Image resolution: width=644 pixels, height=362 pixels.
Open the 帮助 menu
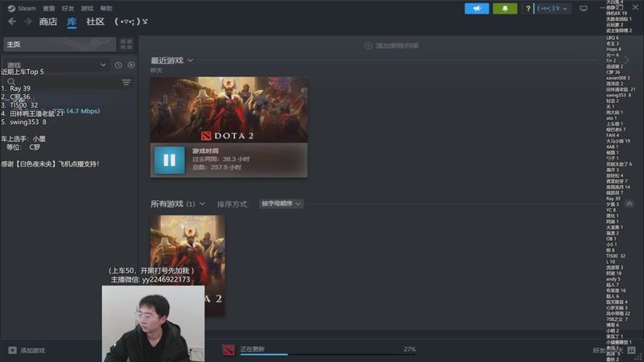coord(106,8)
